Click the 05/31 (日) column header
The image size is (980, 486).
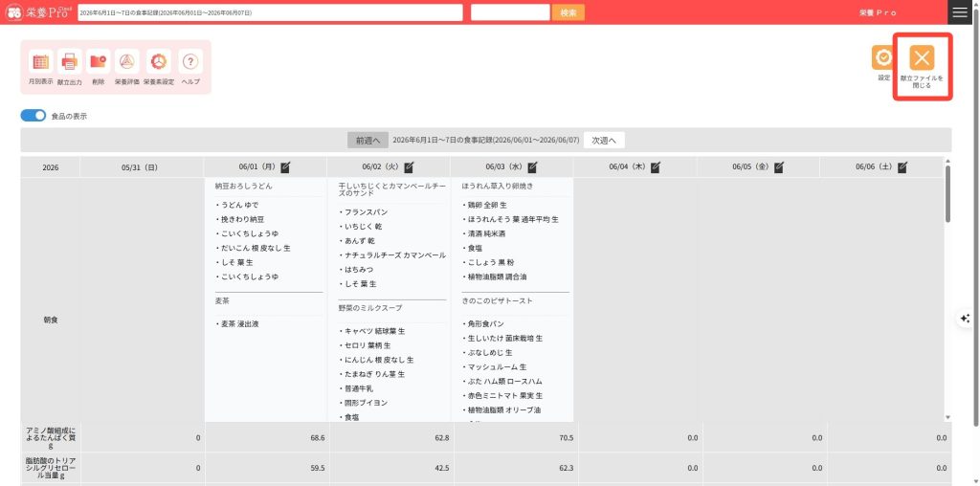[140, 167]
